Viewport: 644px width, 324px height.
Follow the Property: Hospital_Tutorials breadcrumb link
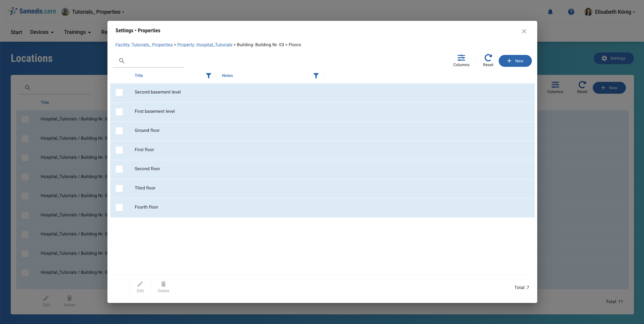(x=205, y=45)
